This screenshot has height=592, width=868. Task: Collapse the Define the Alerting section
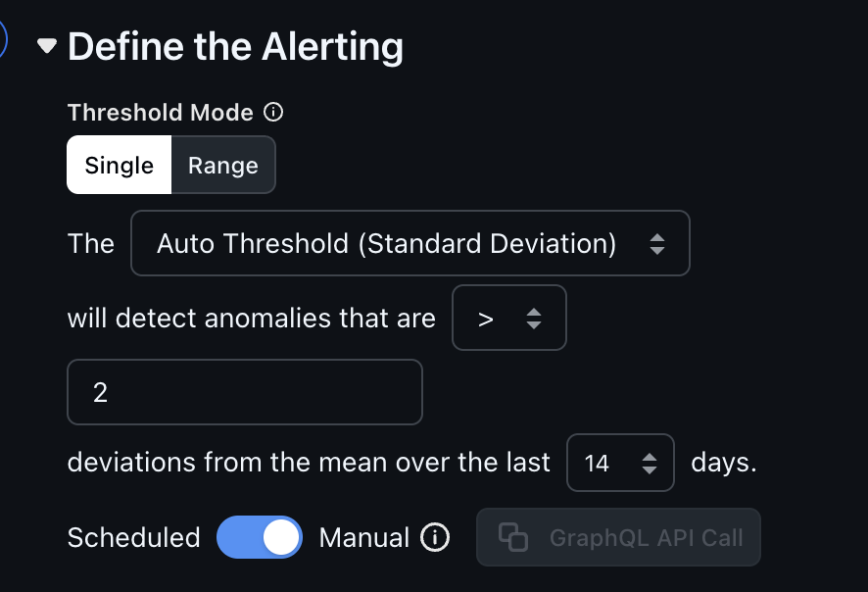pyautogui.click(x=46, y=47)
